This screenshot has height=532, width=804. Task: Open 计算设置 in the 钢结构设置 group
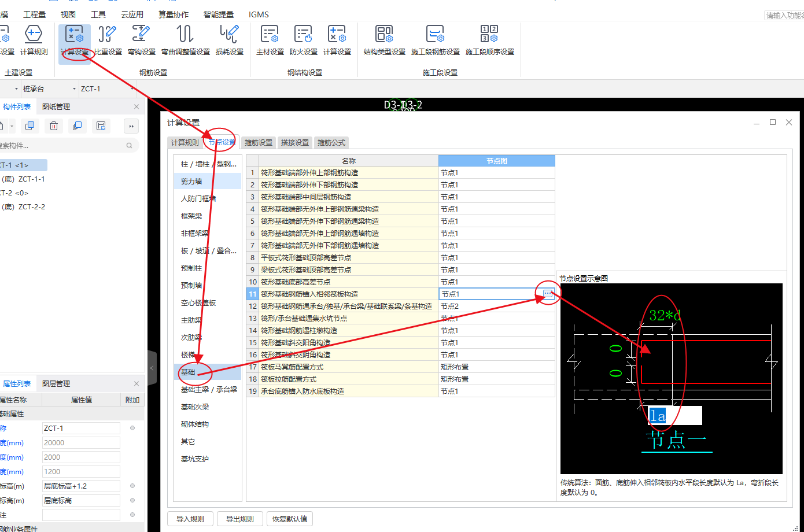click(337, 40)
